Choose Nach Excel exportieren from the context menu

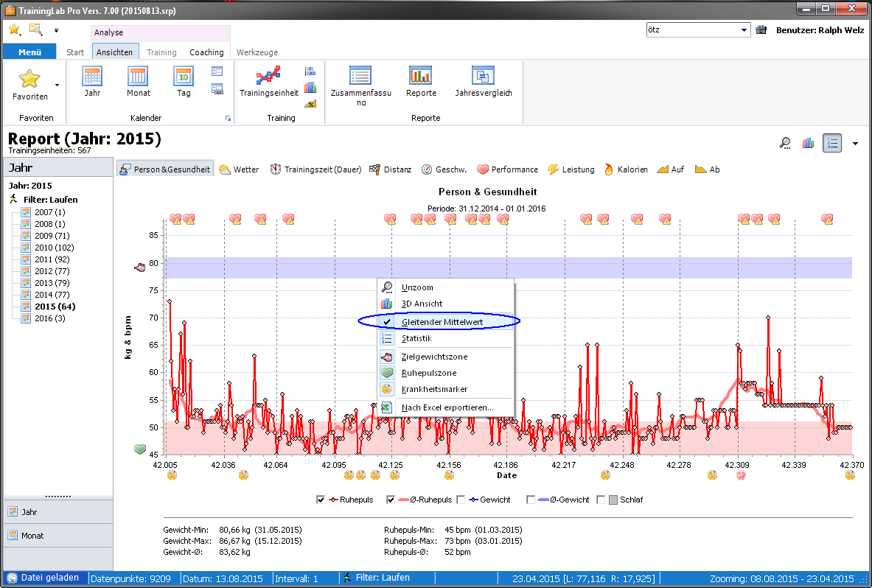(x=445, y=407)
